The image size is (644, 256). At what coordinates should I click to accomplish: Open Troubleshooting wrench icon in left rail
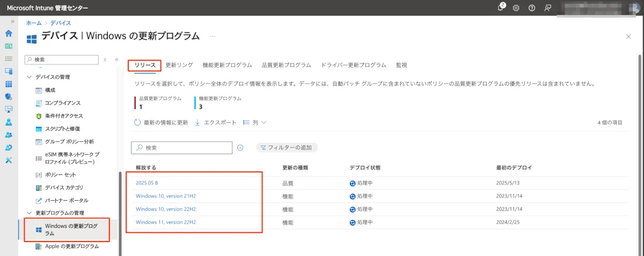click(9, 160)
